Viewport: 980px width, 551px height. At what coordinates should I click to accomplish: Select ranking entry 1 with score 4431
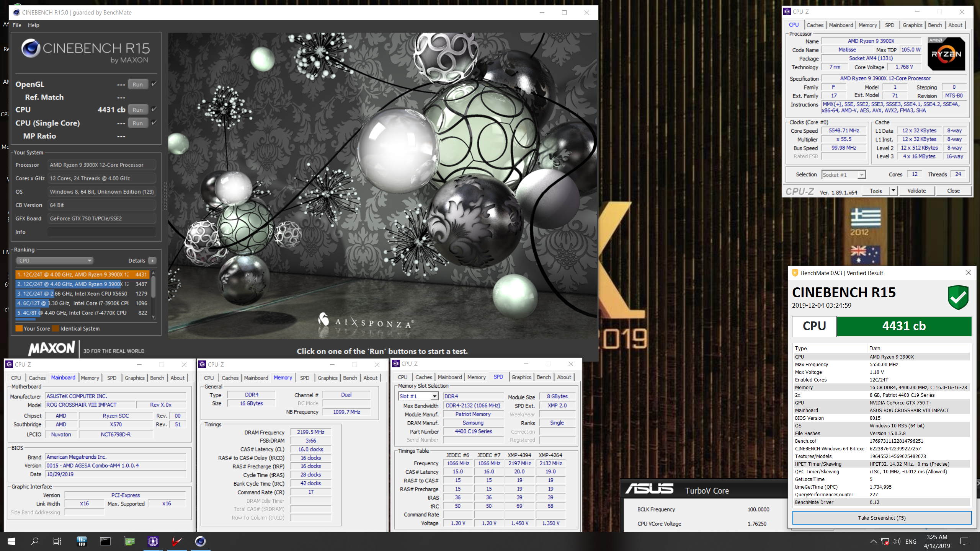coord(82,274)
